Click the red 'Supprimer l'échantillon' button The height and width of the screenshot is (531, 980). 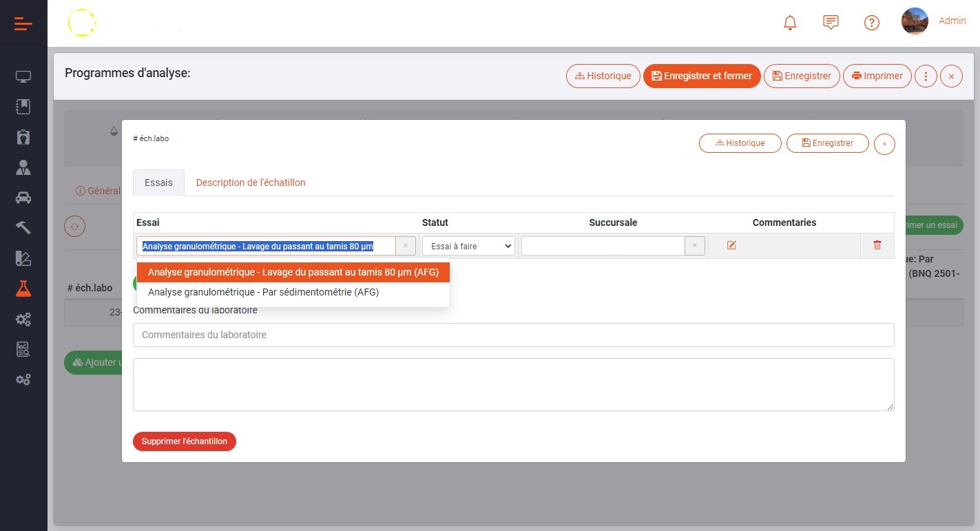184,441
